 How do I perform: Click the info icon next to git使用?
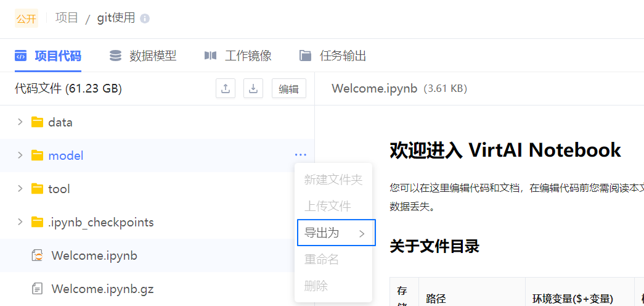pos(145,19)
